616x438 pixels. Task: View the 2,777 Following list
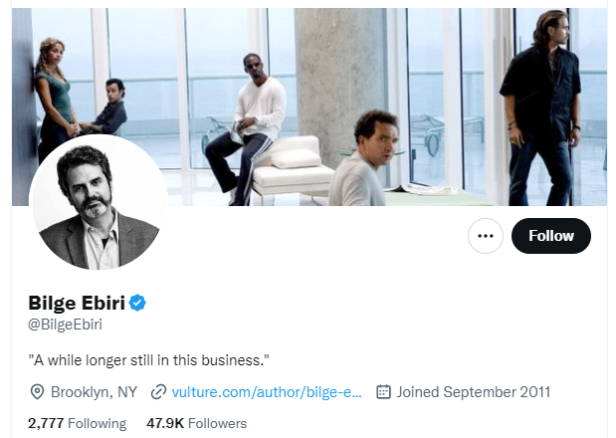point(77,423)
